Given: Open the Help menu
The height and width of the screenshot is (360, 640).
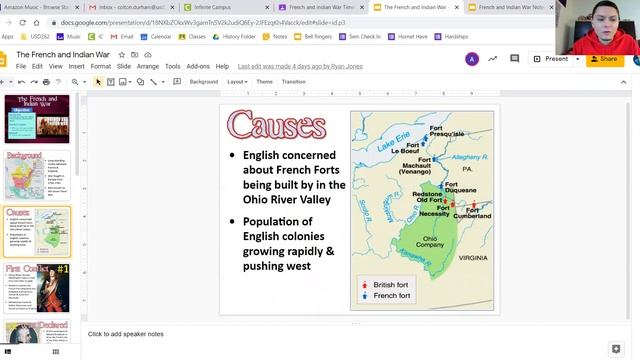Looking at the screenshot, I should (222, 66).
